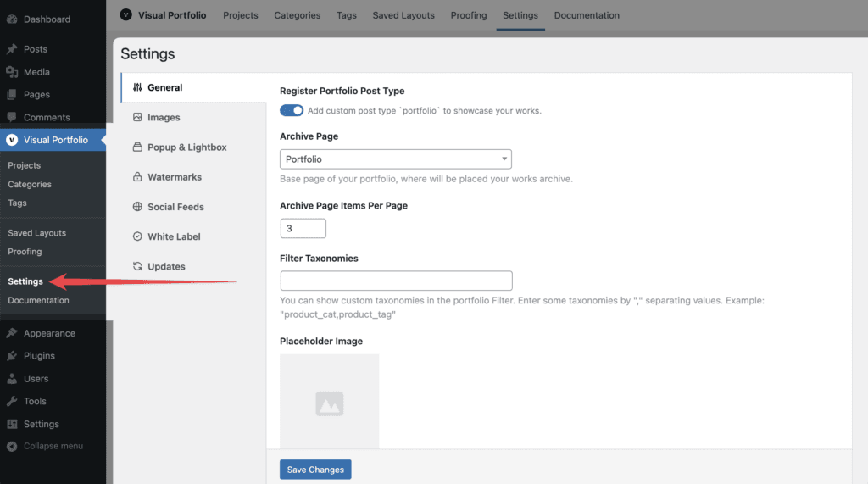Viewport: 868px width, 484px height.
Task: Toggle Register Portfolio Post Type switch
Action: [292, 111]
